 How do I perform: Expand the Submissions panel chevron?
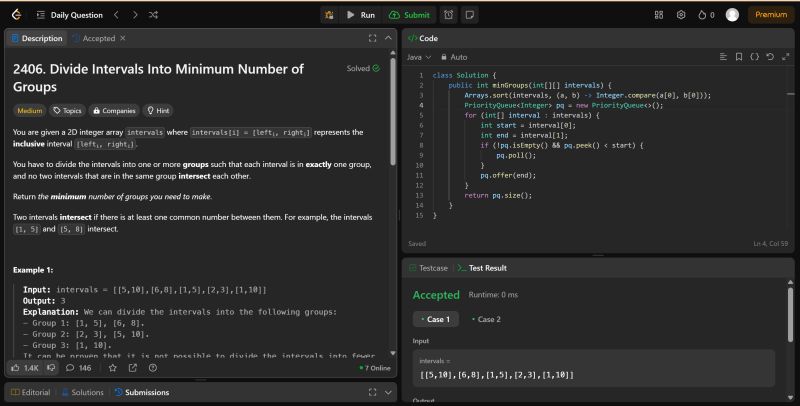(x=388, y=392)
